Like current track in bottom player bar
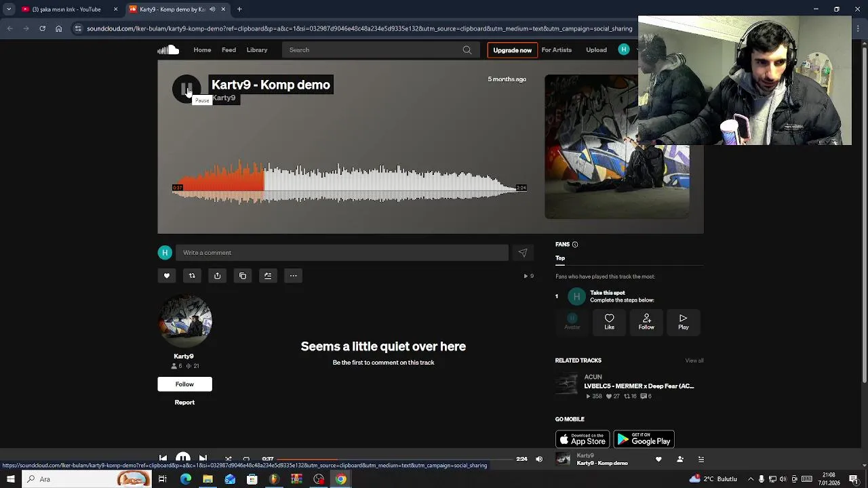The width and height of the screenshot is (868, 488). click(658, 460)
